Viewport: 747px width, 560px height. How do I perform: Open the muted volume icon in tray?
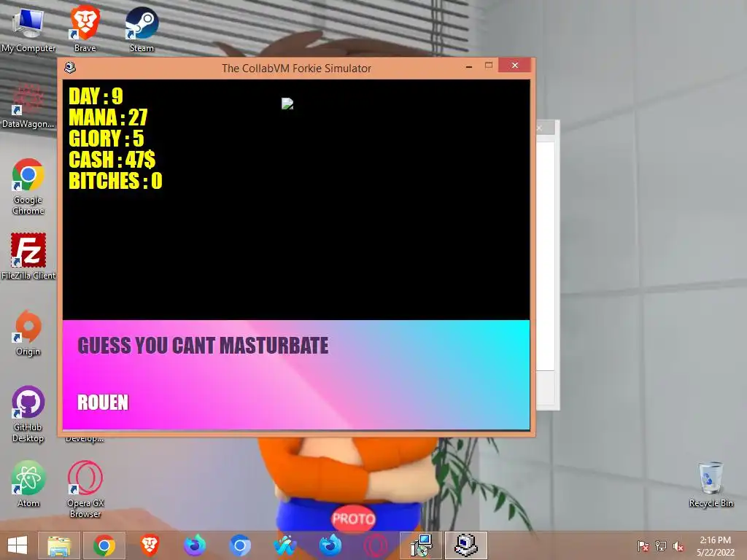pos(678,546)
